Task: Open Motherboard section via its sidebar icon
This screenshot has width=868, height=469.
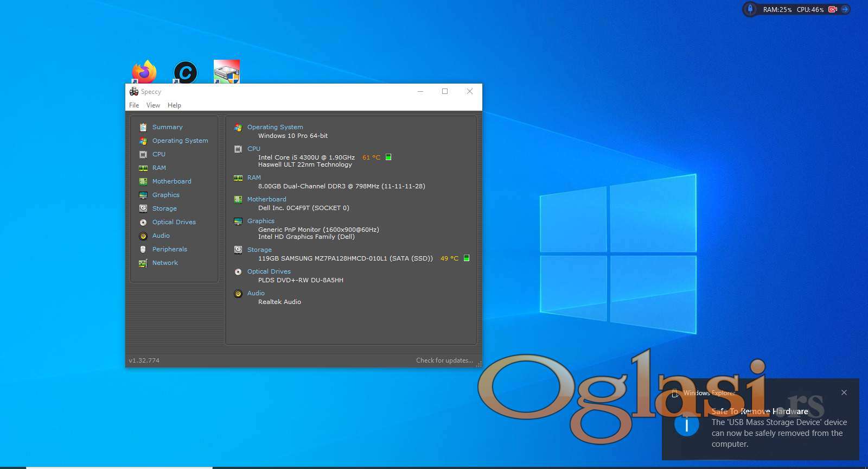Action: 143,181
